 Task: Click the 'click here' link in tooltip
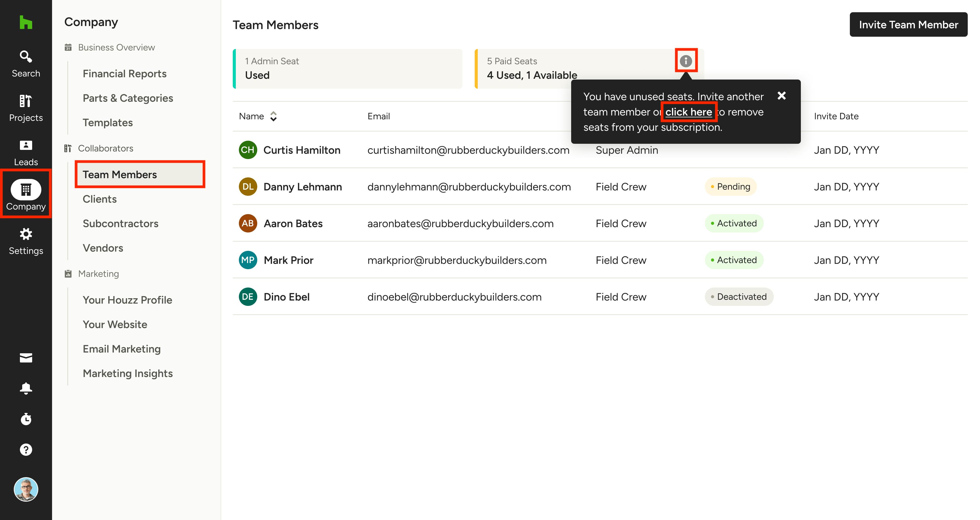coord(688,112)
